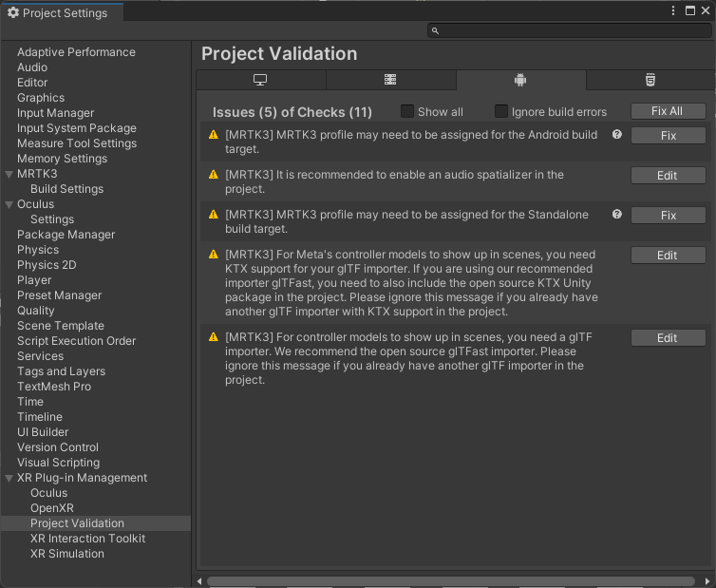Enable the Ignore build errors checkbox
716x588 pixels.
[x=501, y=111]
